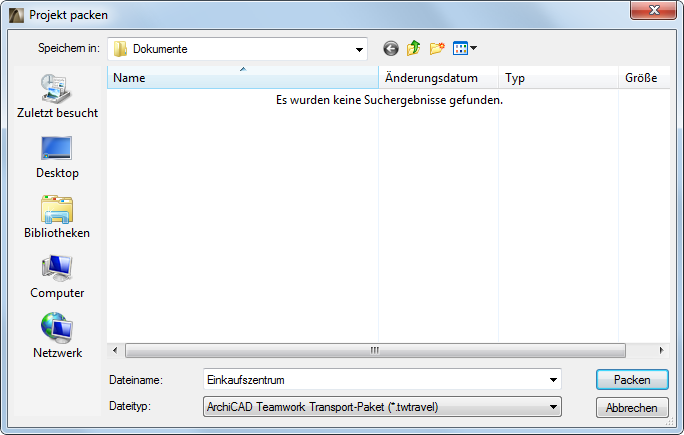The width and height of the screenshot is (684, 435).
Task: Go back with the round back arrow icon
Action: tap(391, 48)
